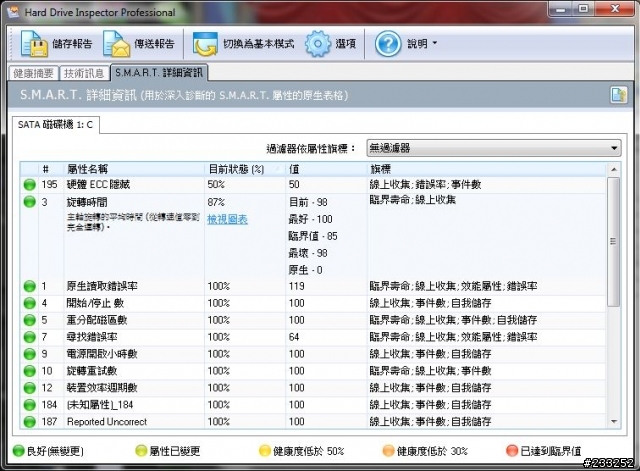Click the table vertical scrollbar thumb
640x471 pixels.
(613, 242)
